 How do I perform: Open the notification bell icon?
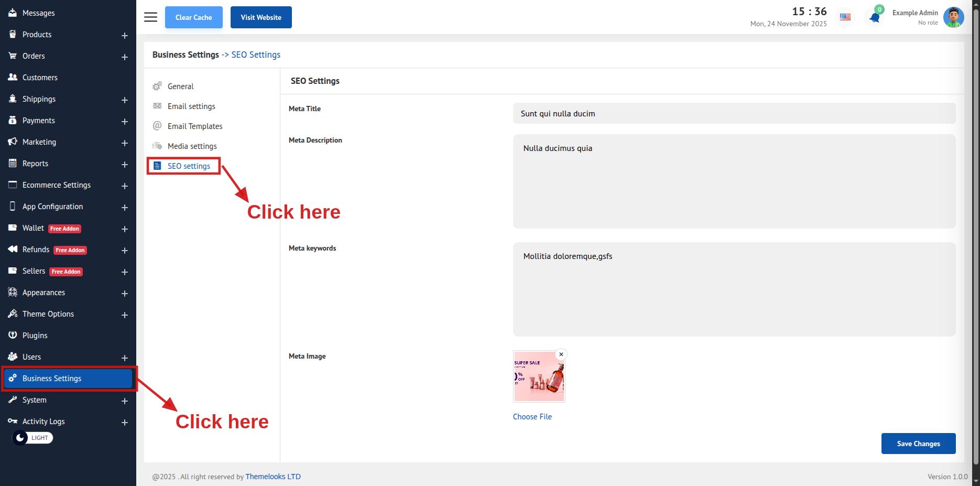coord(874,17)
